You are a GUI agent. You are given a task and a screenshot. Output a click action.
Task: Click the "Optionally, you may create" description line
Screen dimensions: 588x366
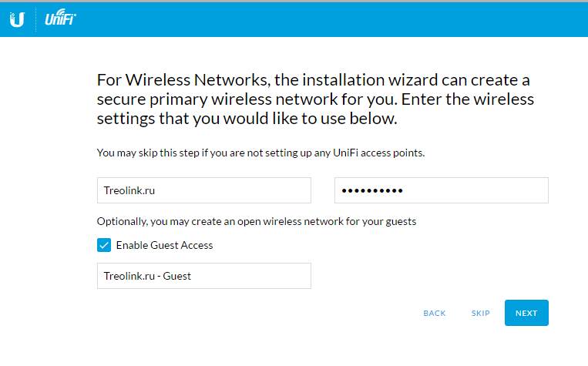point(257,222)
